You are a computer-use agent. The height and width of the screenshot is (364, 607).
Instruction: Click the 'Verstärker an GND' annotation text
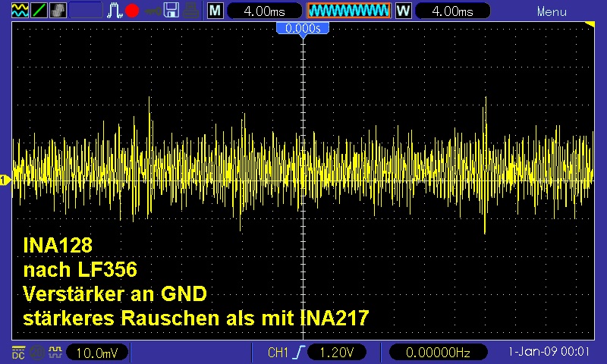click(115, 294)
